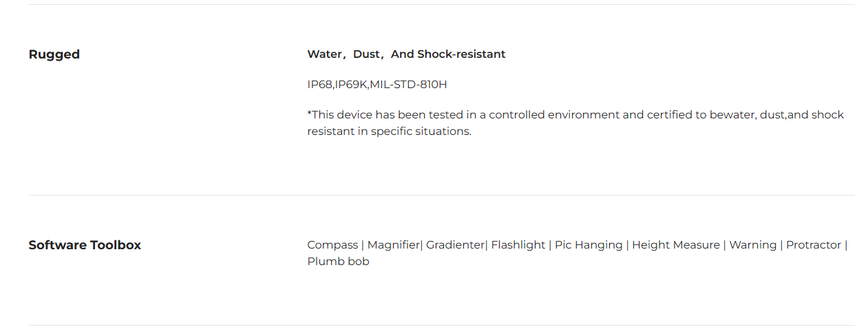868x336 pixels.
Task: Click the word IP69K in ratings
Action: point(351,85)
